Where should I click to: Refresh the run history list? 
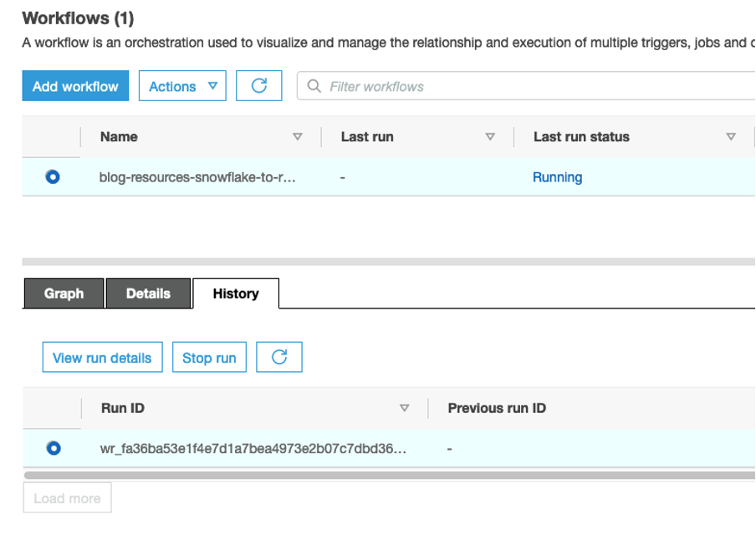(279, 357)
